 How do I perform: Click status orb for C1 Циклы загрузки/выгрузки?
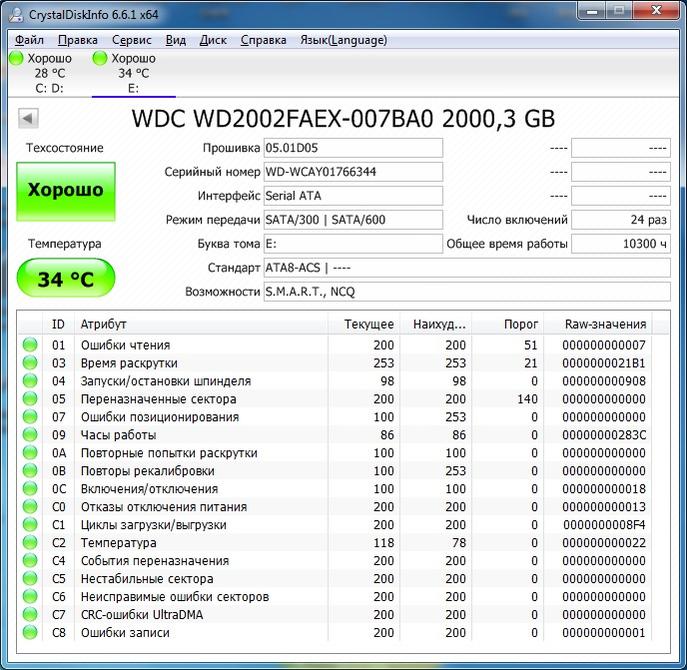(x=30, y=525)
